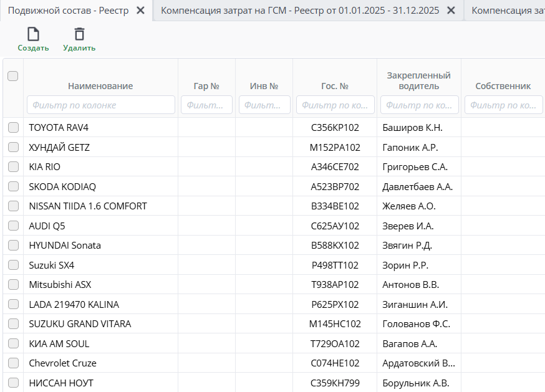Sort by Наименование column header
Viewport: 545px width, 392px height.
pos(100,86)
